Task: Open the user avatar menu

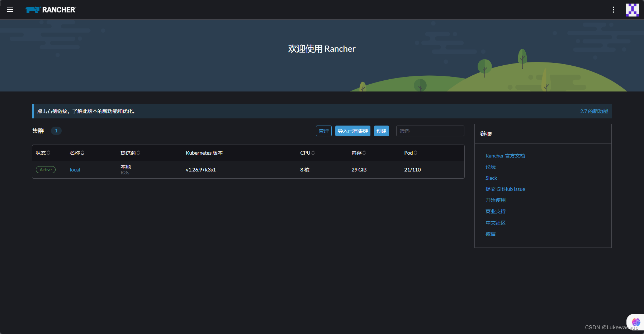Action: [632, 10]
